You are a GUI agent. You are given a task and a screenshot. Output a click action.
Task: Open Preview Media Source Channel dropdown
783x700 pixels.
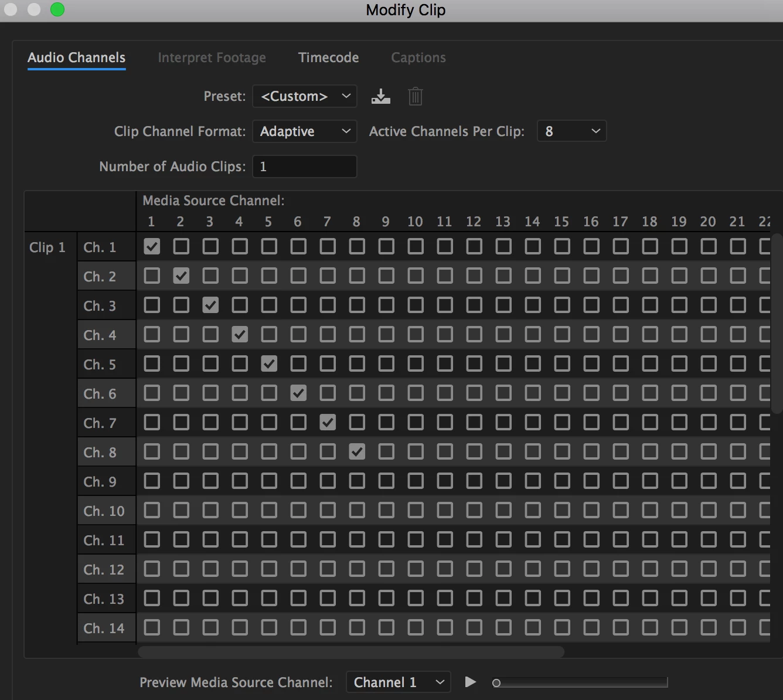399,682
